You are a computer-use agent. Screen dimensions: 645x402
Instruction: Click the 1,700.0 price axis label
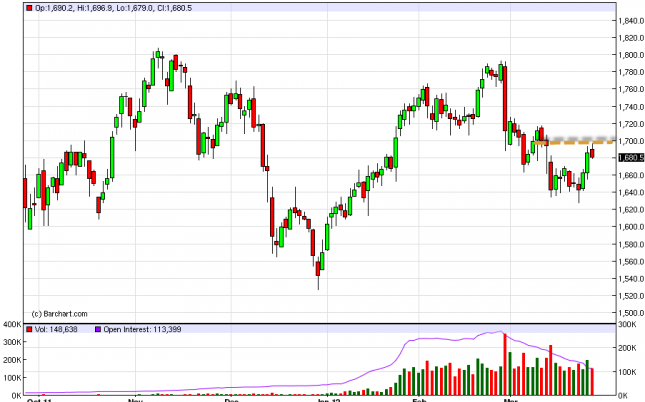631,141
